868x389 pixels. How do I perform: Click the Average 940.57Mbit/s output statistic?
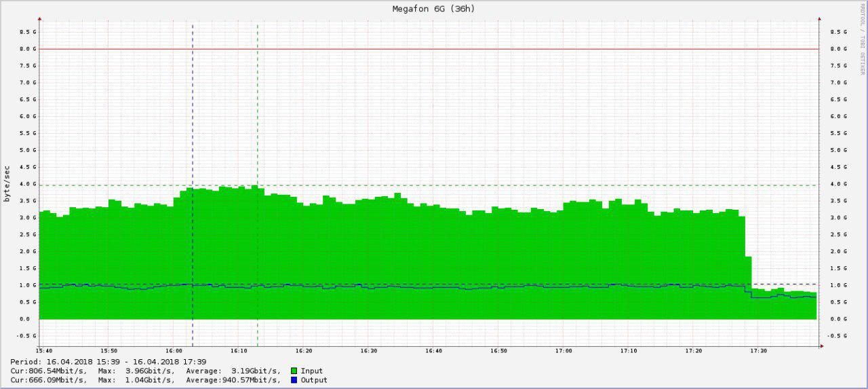click(x=231, y=380)
